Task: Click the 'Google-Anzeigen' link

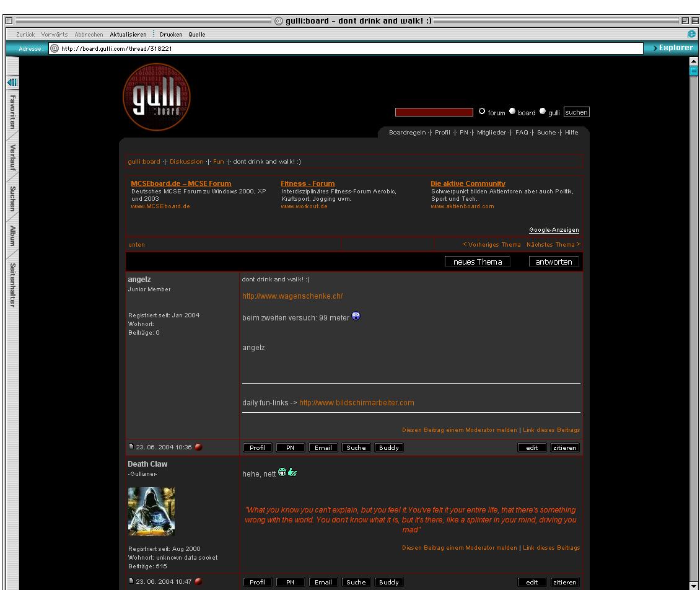Action: [x=554, y=229]
